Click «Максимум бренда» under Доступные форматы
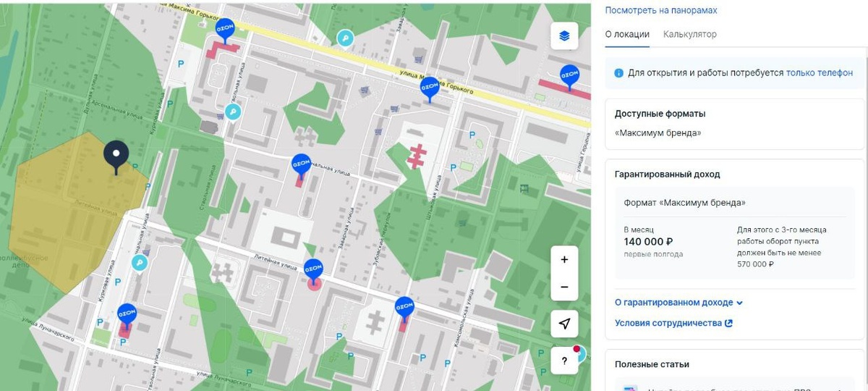 (x=658, y=133)
